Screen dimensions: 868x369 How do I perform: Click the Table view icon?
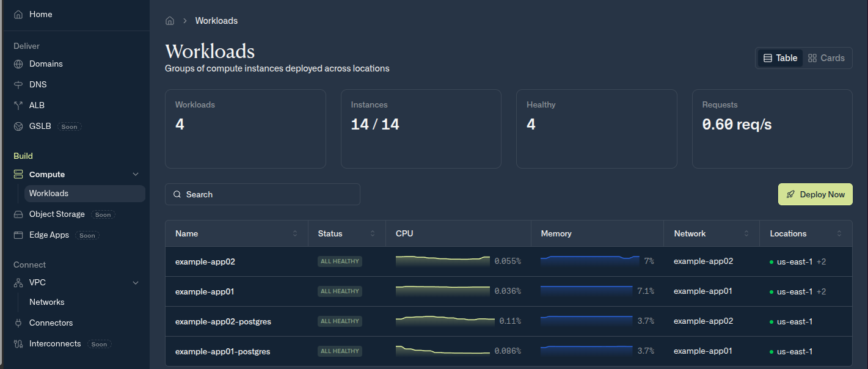768,58
